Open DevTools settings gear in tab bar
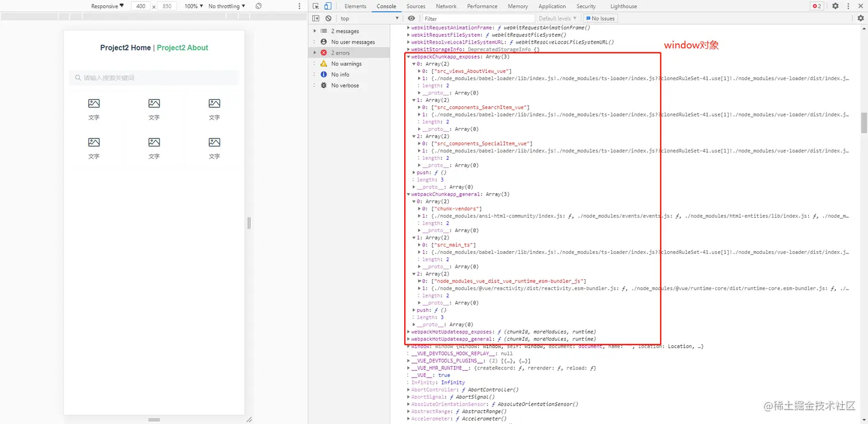The width and height of the screenshot is (868, 424). coord(835,6)
